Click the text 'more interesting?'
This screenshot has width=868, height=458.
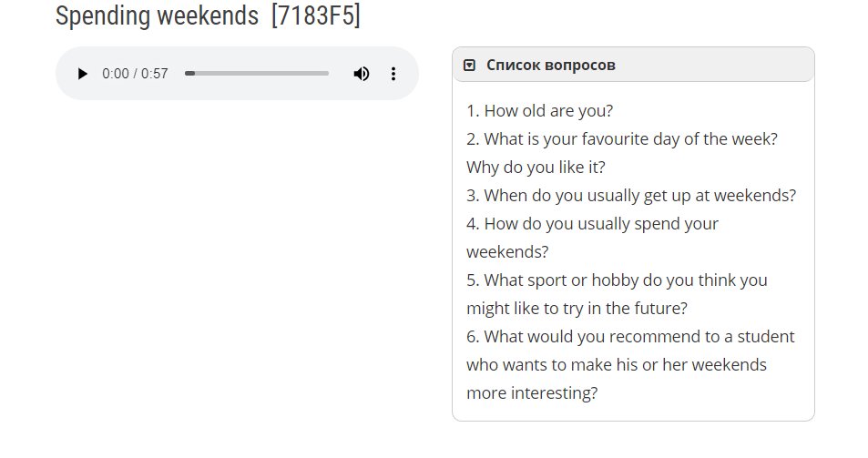click(532, 392)
